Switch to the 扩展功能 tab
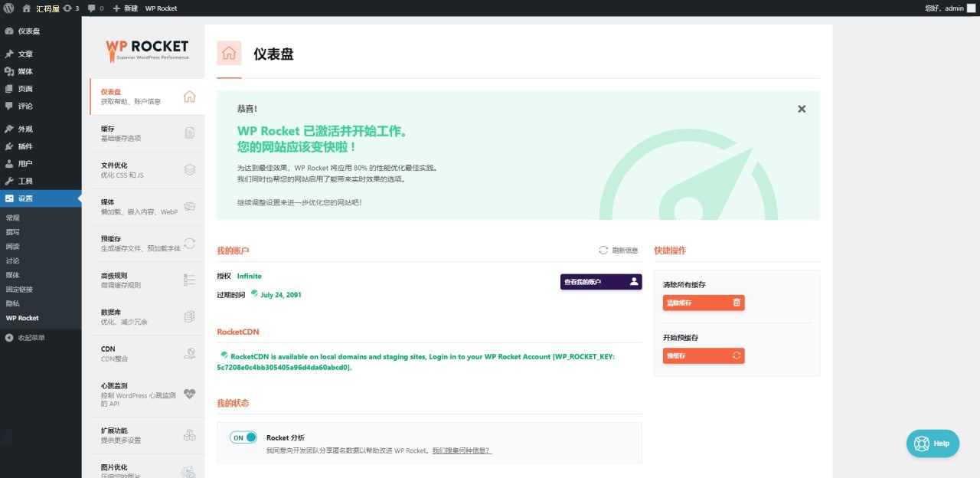Viewport: 980px width, 478px height. coord(147,436)
